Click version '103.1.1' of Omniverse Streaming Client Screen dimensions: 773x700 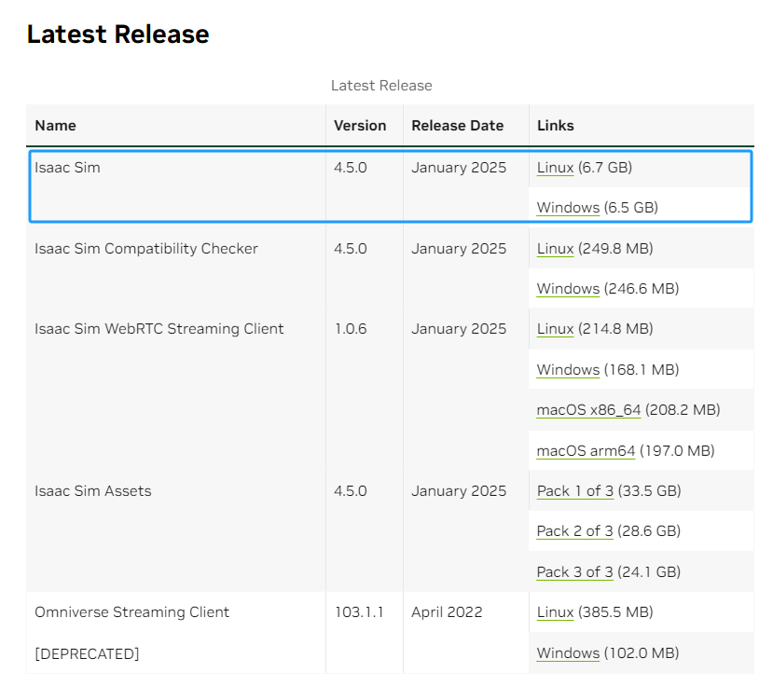click(x=359, y=612)
